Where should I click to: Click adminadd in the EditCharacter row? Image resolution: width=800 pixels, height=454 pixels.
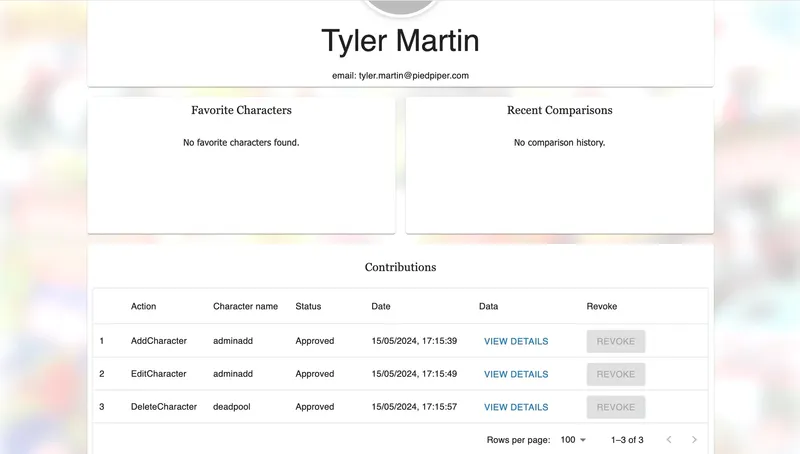point(233,373)
